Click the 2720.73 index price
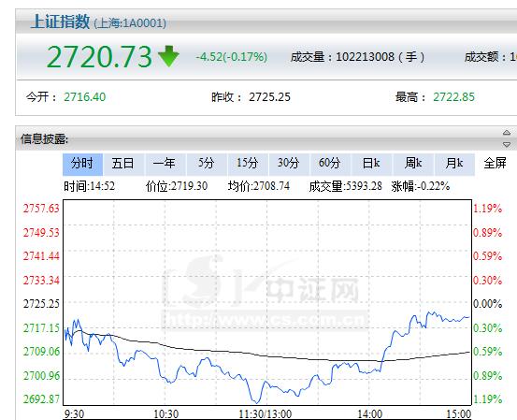517x420 pixels. click(x=99, y=57)
